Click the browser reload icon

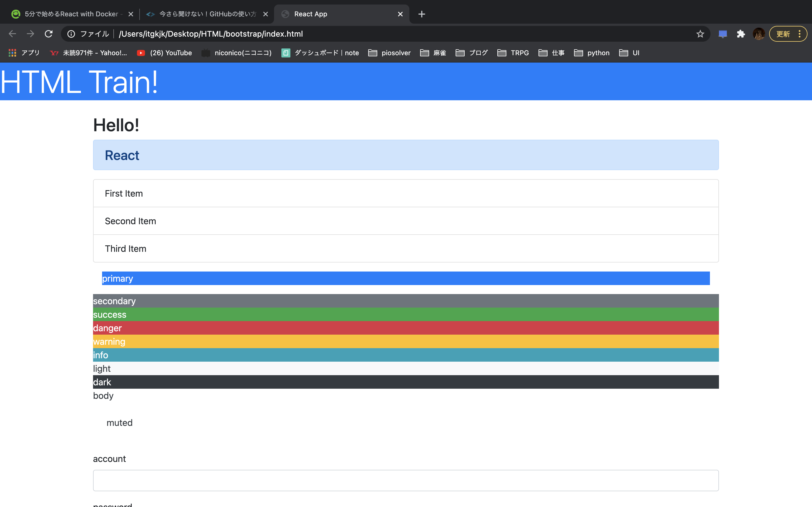49,34
